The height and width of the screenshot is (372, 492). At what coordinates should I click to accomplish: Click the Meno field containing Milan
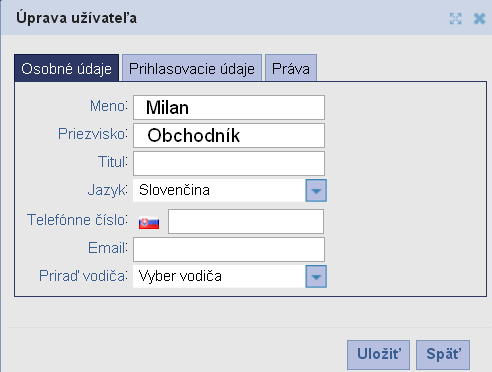point(229,107)
